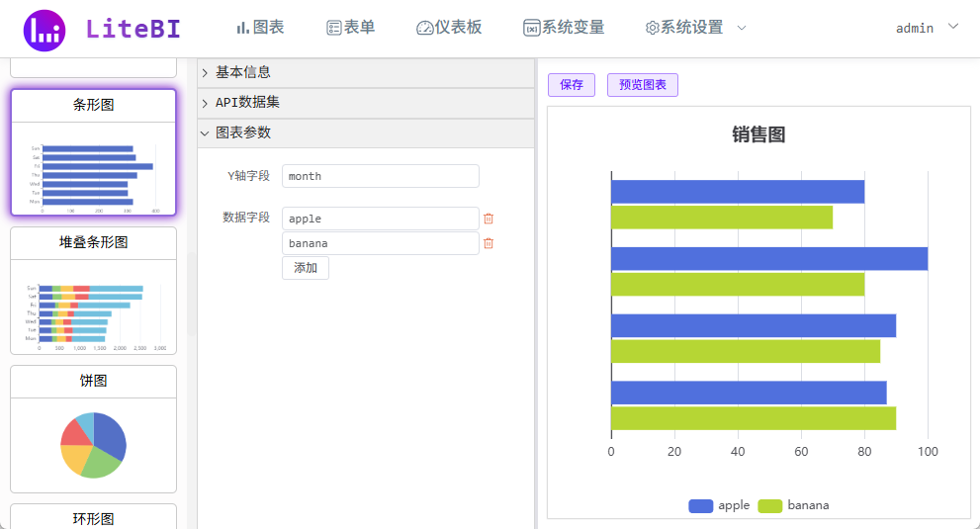This screenshot has width=980, height=529.
Task: Delete the banana data field via trash icon
Action: click(489, 243)
